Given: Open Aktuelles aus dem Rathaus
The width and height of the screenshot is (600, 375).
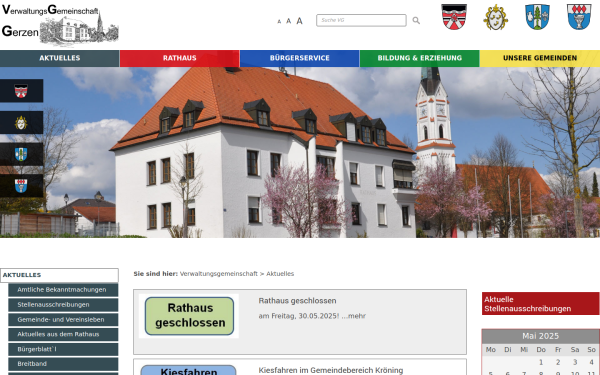Looking at the screenshot, I should 63,334.
